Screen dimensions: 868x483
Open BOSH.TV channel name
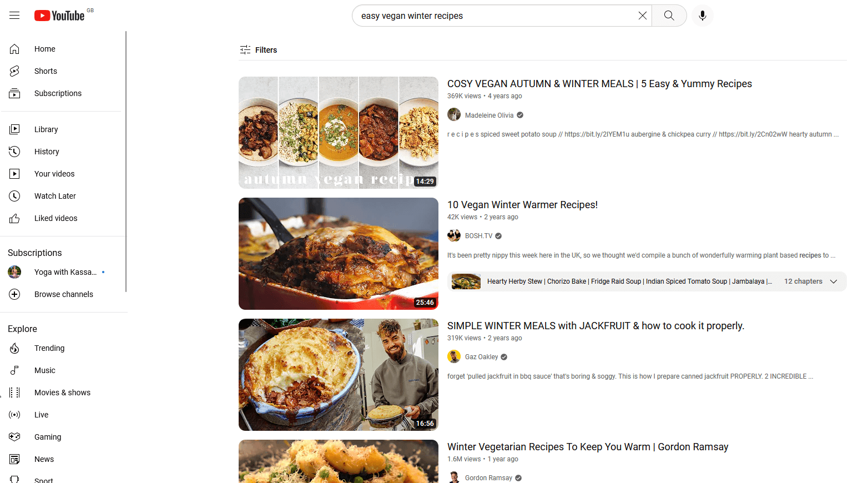478,236
